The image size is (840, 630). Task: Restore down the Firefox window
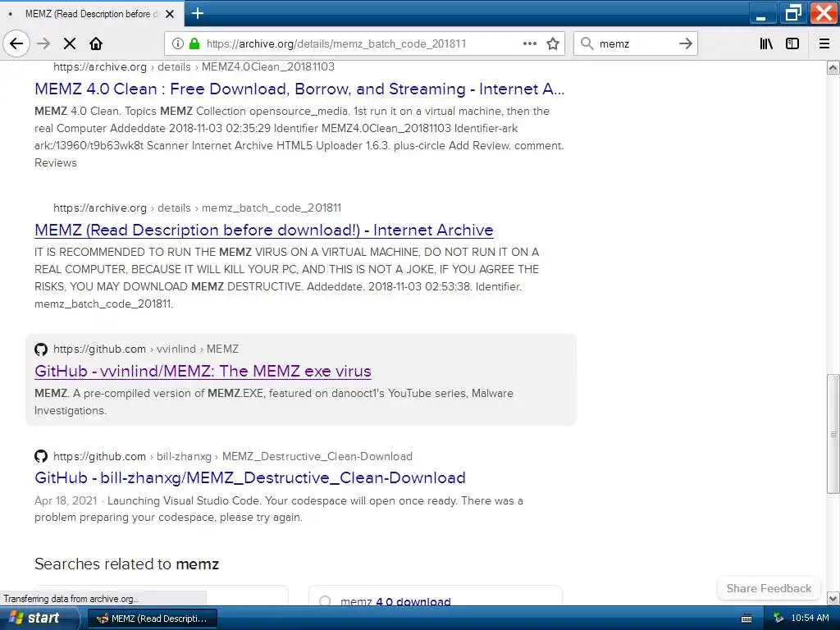(792, 13)
